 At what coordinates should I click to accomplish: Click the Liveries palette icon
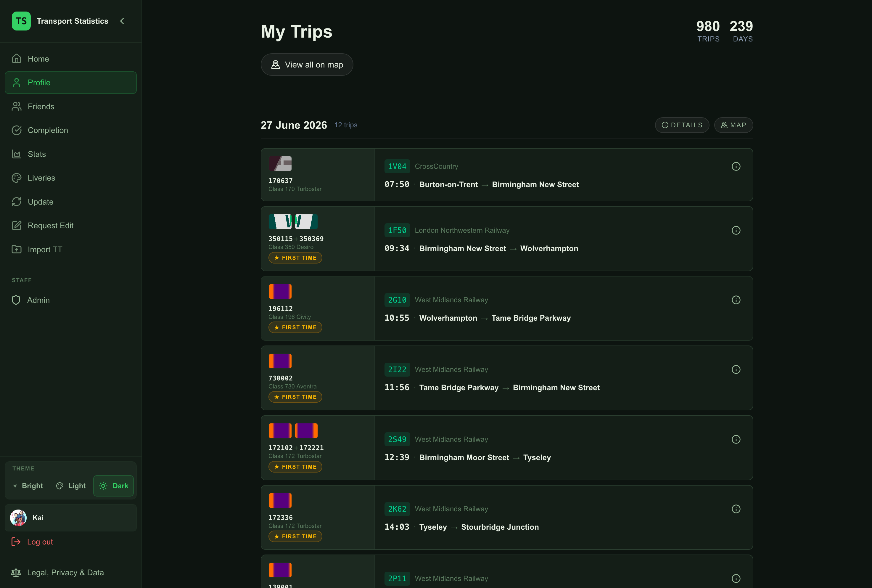tap(17, 178)
